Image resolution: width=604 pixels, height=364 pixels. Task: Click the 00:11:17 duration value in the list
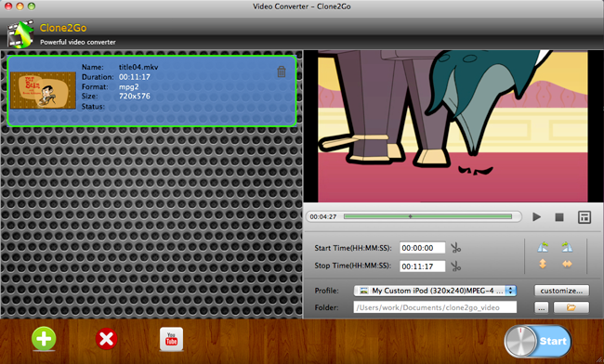click(x=135, y=77)
